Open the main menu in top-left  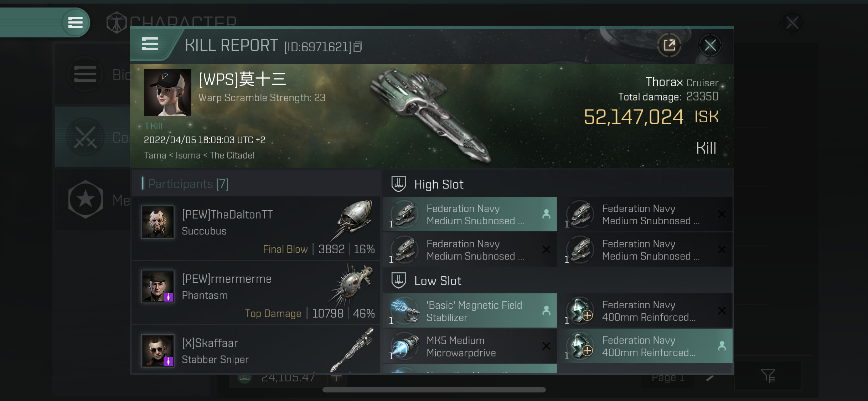76,22
